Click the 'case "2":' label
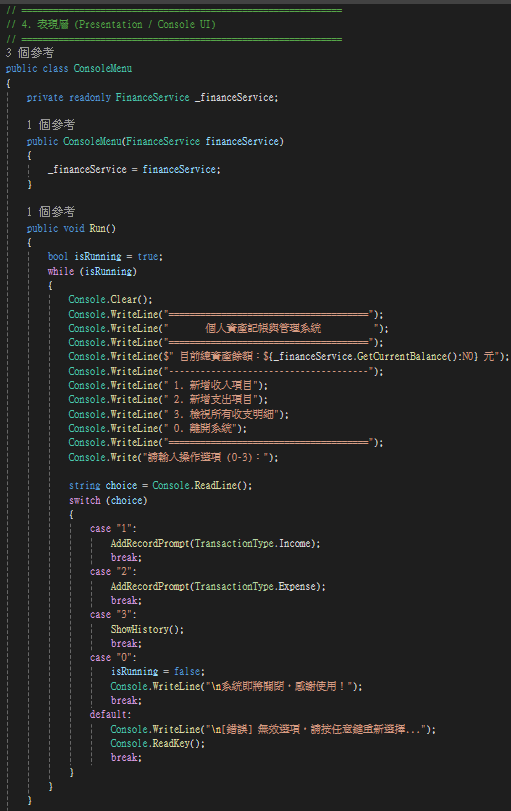Screen dimensions: 511x811 click(x=113, y=572)
